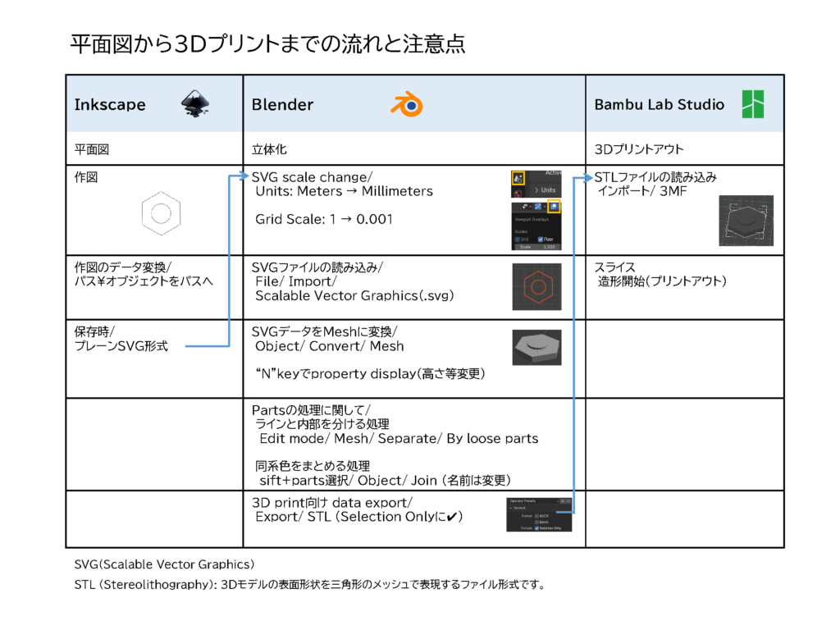Image resolution: width=840 pixels, height=630 pixels.
Task: Click the red World properties icon
Action: pos(518,192)
